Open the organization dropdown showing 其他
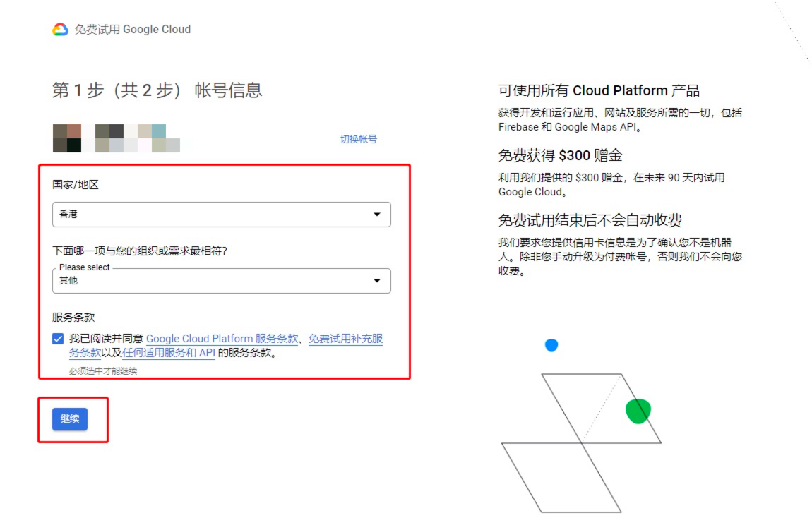812x530 pixels. click(222, 281)
